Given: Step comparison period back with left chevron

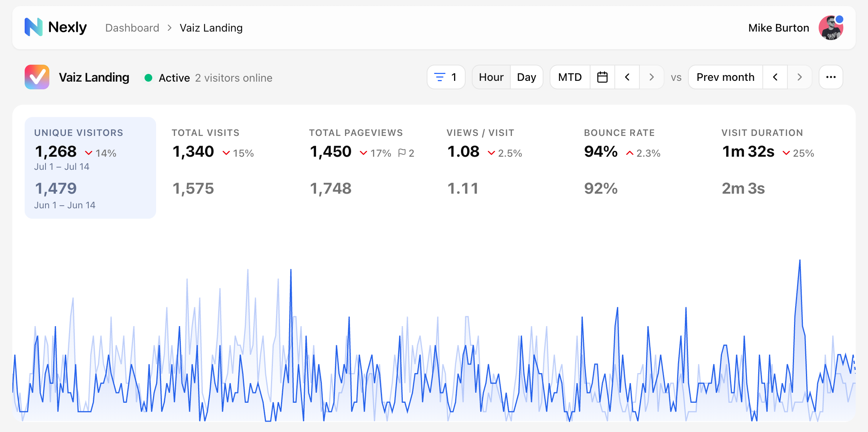Looking at the screenshot, I should pos(775,77).
